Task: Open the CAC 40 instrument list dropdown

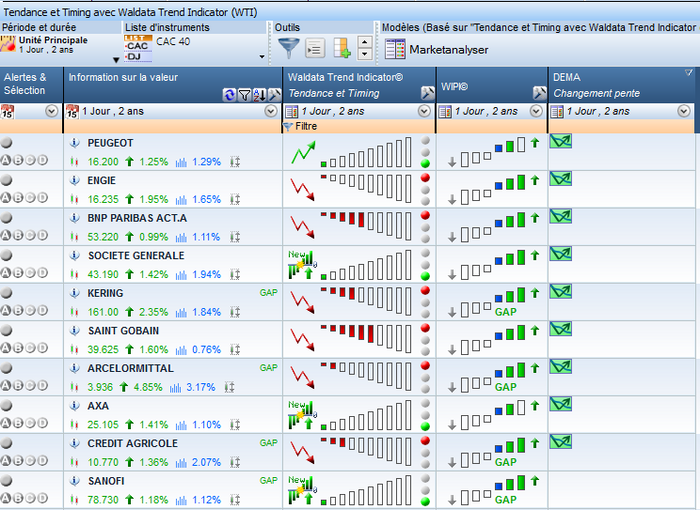Action: click(x=262, y=57)
